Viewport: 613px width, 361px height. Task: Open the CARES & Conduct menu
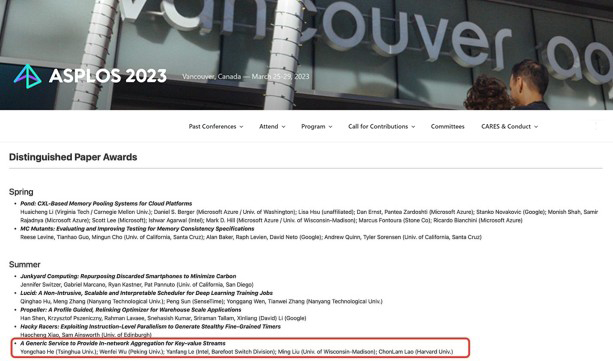click(x=509, y=126)
